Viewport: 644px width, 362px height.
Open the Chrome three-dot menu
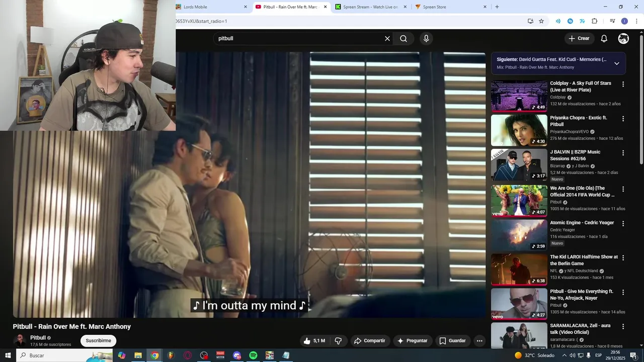click(x=636, y=21)
